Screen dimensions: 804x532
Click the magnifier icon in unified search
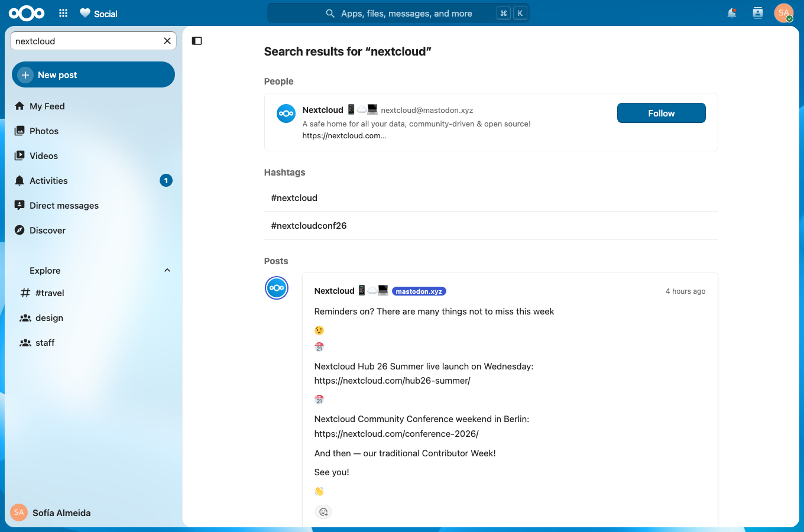[x=330, y=13]
